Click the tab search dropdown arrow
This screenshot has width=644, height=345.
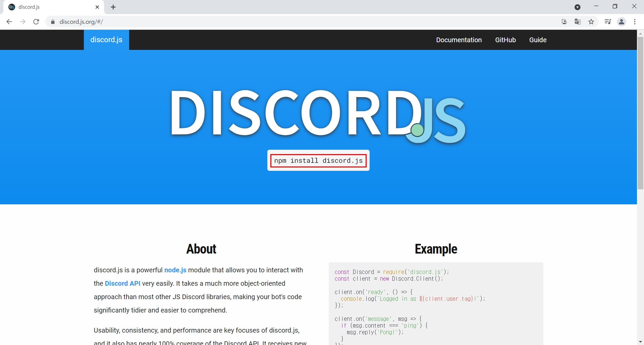click(x=578, y=7)
